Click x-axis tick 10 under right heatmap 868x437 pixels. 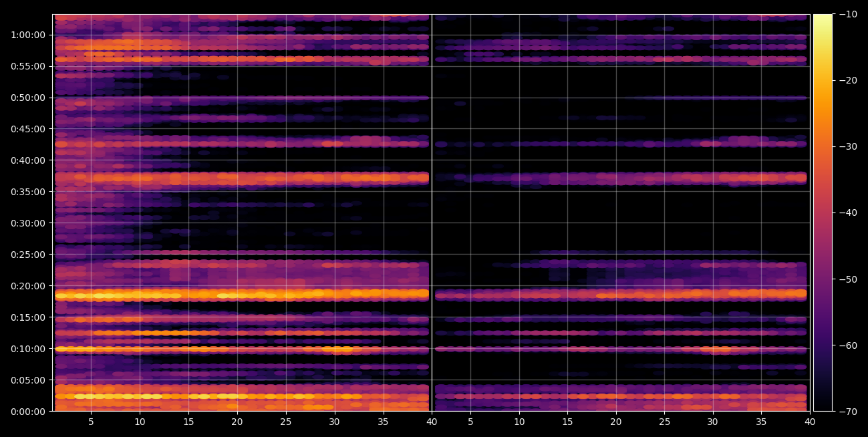(x=519, y=422)
